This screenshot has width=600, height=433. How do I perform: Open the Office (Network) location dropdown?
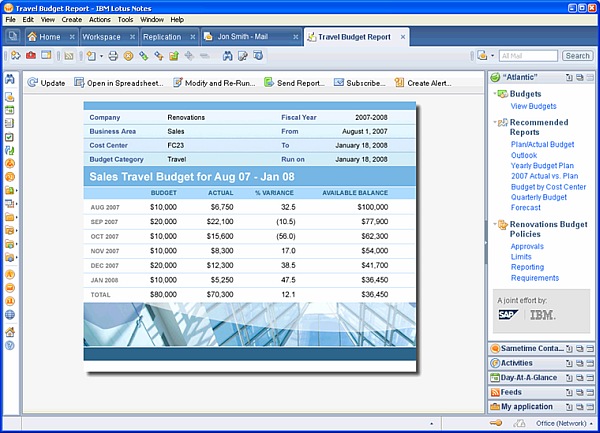[591, 423]
